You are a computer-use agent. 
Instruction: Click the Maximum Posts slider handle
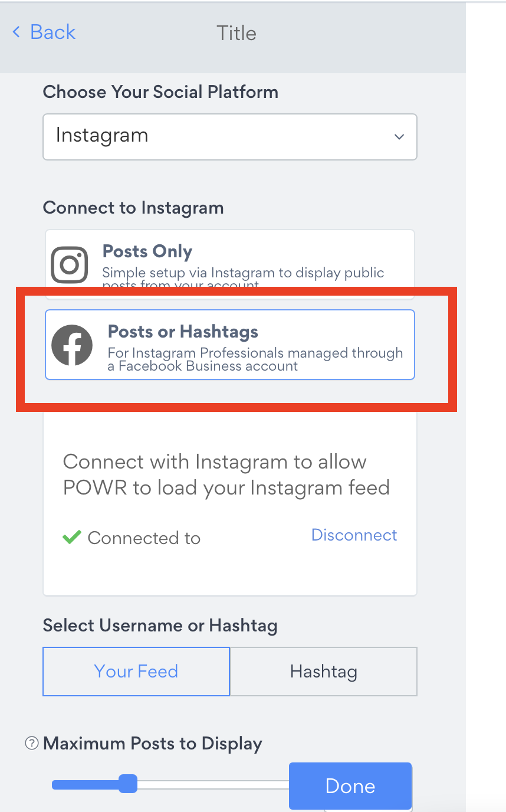127,784
